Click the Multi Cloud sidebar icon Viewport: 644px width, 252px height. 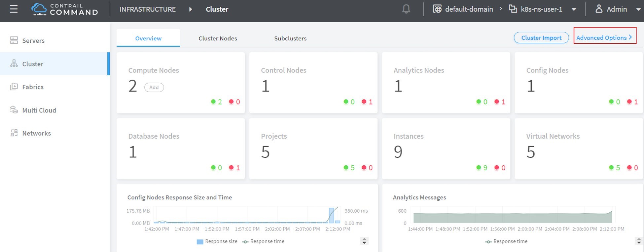point(14,110)
